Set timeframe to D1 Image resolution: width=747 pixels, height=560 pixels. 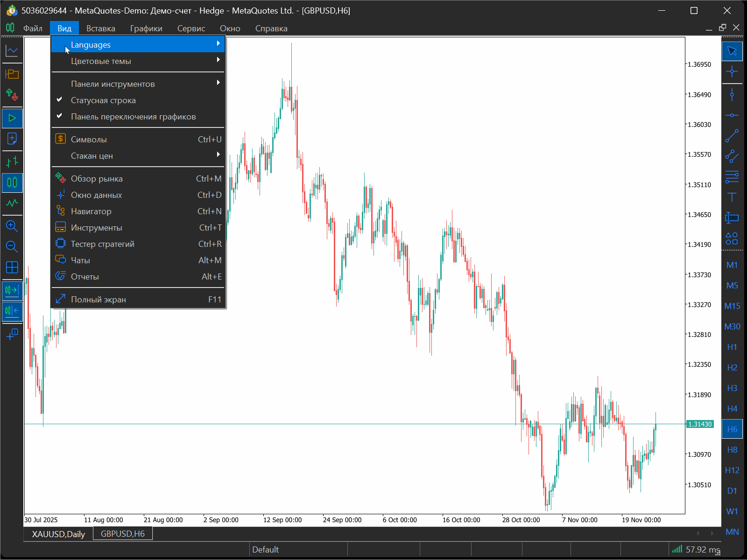[x=732, y=491]
